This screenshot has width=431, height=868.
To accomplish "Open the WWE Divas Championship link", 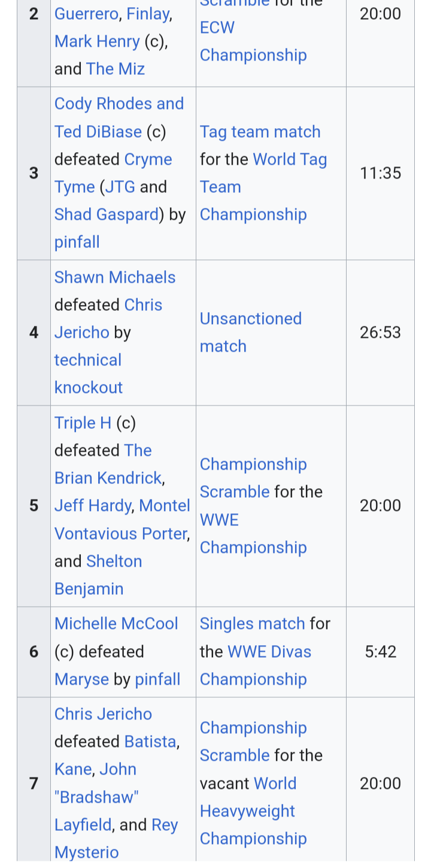I will click(x=256, y=666).
